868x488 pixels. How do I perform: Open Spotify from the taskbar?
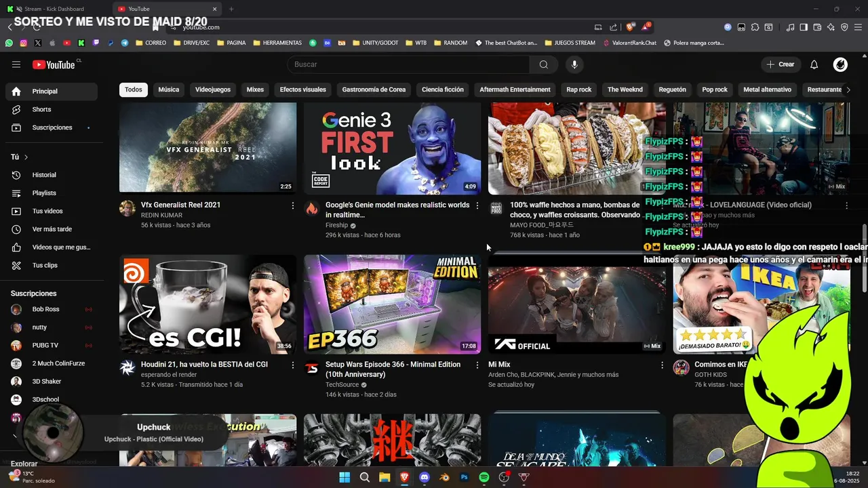(484, 477)
